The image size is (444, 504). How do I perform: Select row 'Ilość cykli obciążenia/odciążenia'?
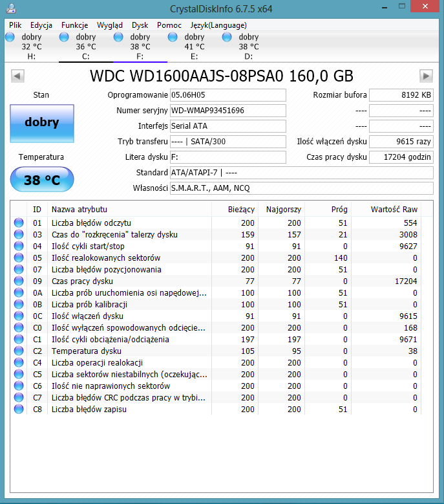216,340
